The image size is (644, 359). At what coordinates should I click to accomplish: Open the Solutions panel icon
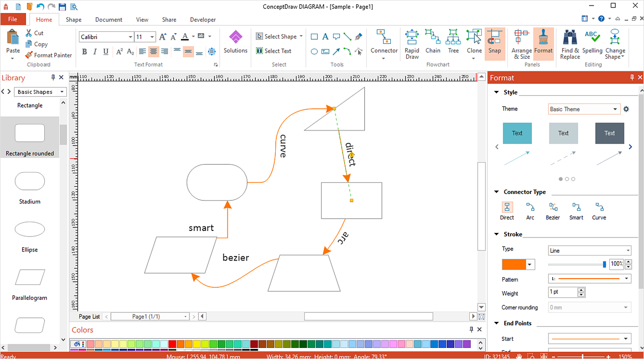coord(236,42)
